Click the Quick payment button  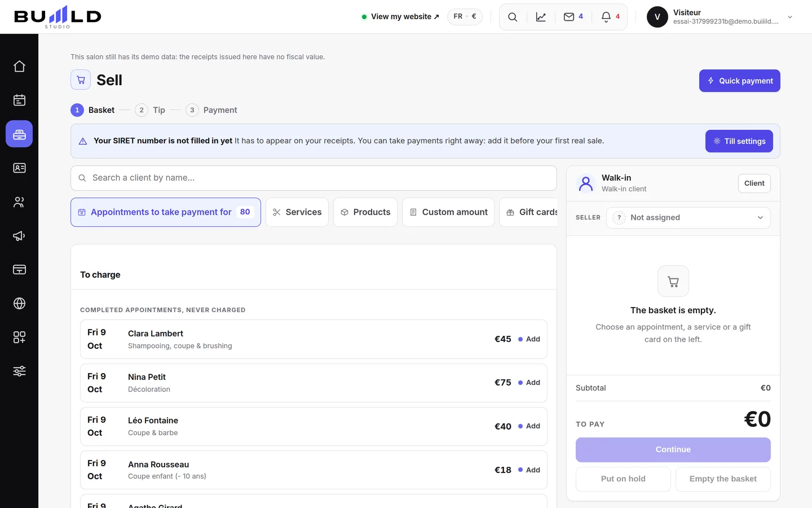pyautogui.click(x=740, y=81)
